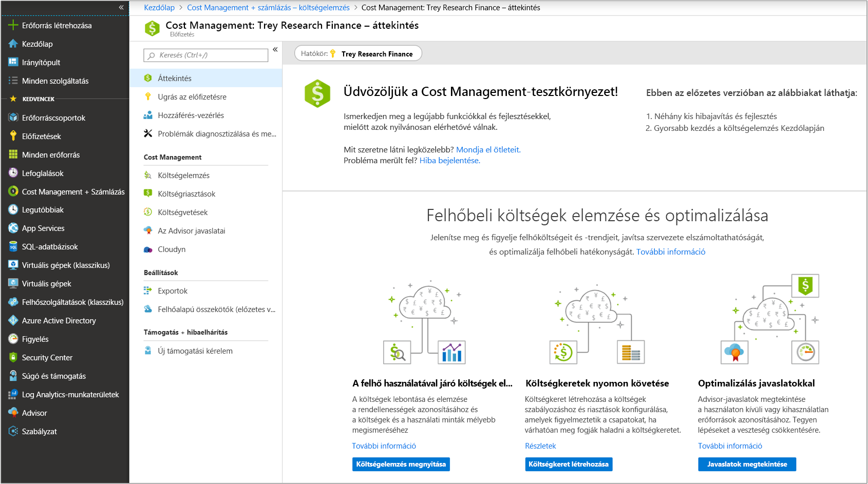
Task: Click the Exportok icon
Action: pos(148,291)
